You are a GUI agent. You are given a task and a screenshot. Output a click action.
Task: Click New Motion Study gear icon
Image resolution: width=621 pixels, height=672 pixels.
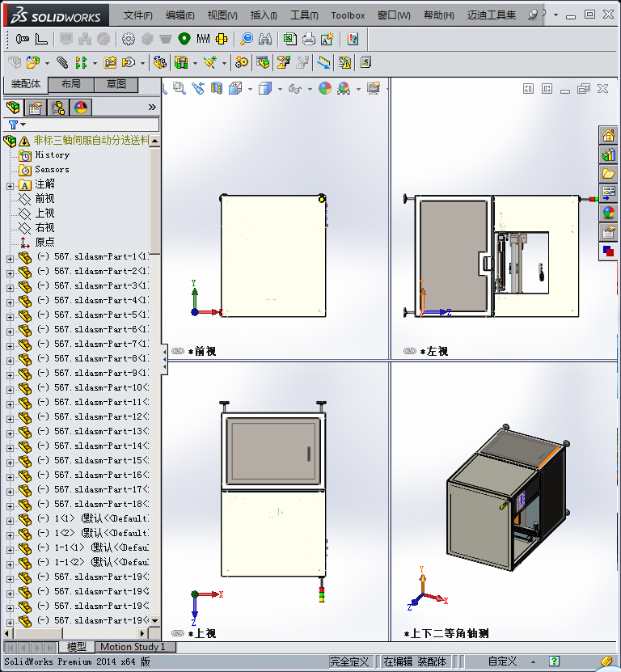coord(241,62)
